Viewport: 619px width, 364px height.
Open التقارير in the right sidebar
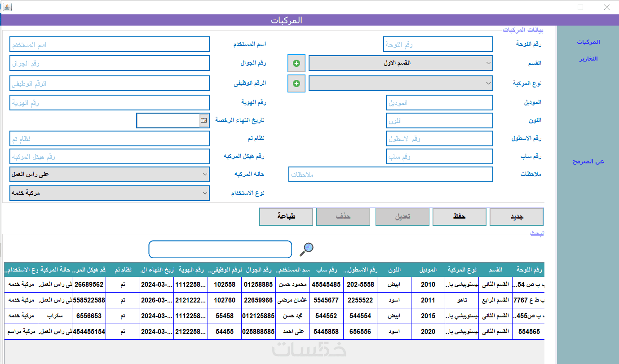588,59
